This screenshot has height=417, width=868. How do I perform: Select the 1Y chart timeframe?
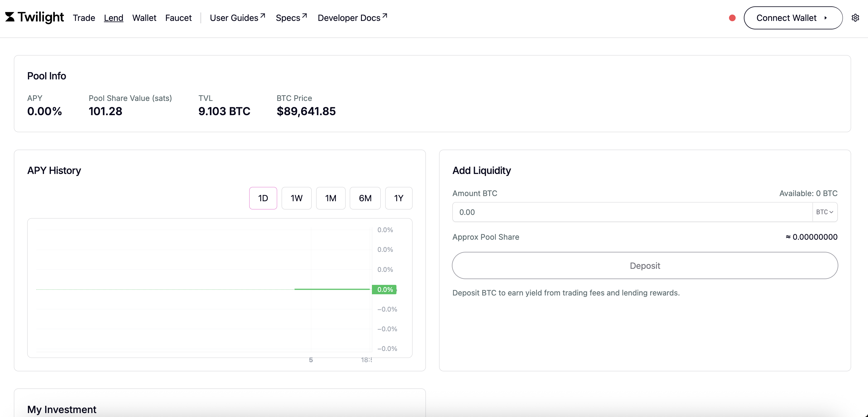coord(398,198)
